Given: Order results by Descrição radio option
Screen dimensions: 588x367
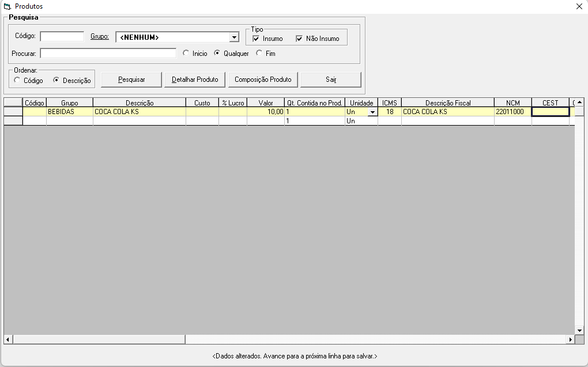Looking at the screenshot, I should point(56,80).
